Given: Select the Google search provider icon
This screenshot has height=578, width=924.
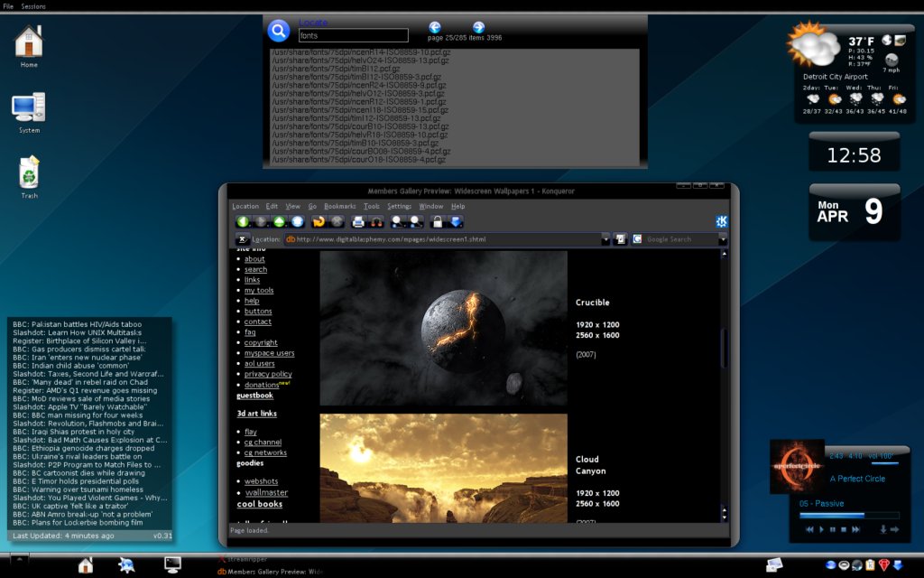Looking at the screenshot, I should coord(637,238).
